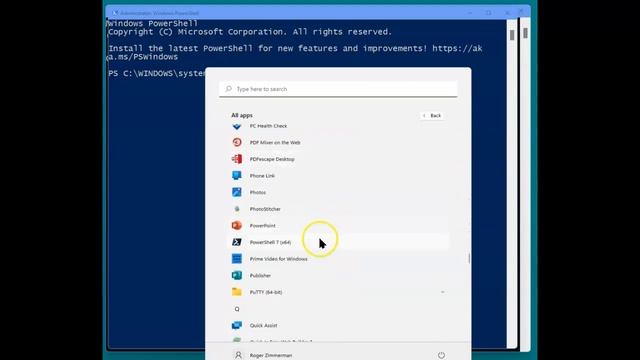Launch the PDFescape Desktop icon

point(237,159)
